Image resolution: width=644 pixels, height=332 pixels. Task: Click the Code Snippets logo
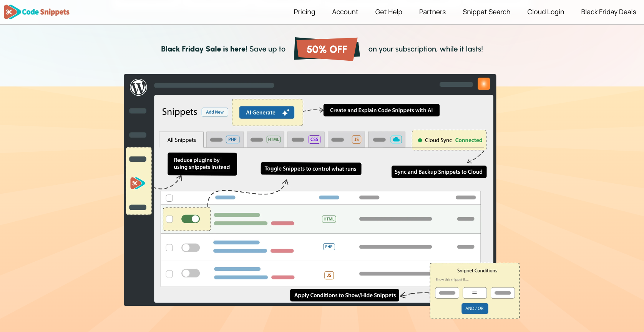[37, 12]
